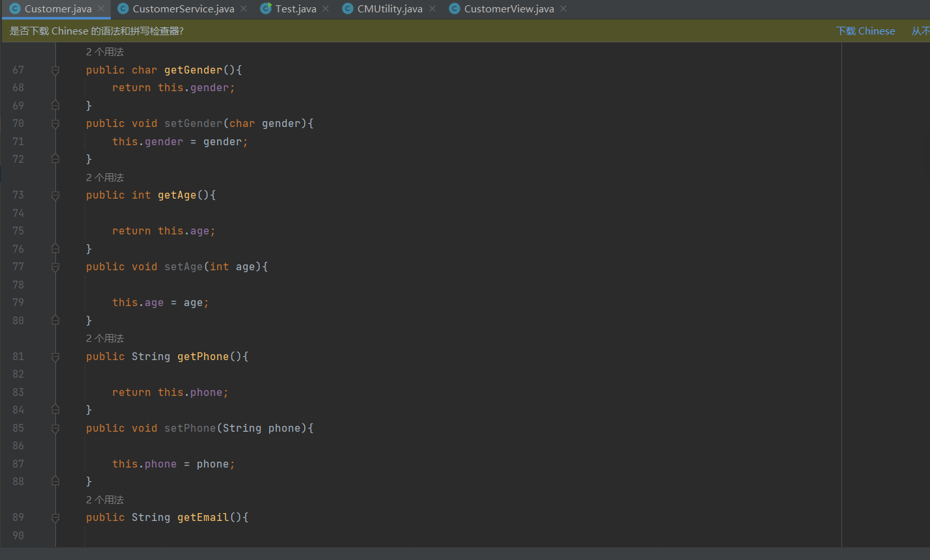The height and width of the screenshot is (560, 930).
Task: Collapse setGender method fold at line 70
Action: (x=55, y=124)
